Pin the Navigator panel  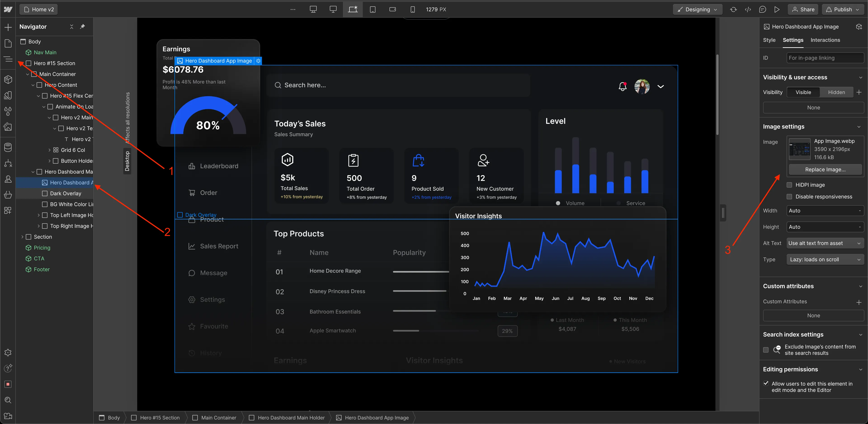(x=83, y=26)
